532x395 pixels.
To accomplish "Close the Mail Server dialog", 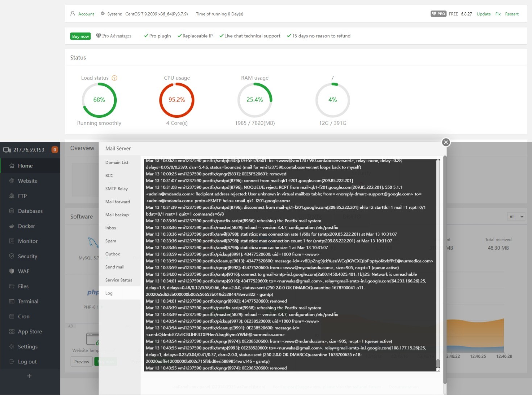I will point(446,142).
